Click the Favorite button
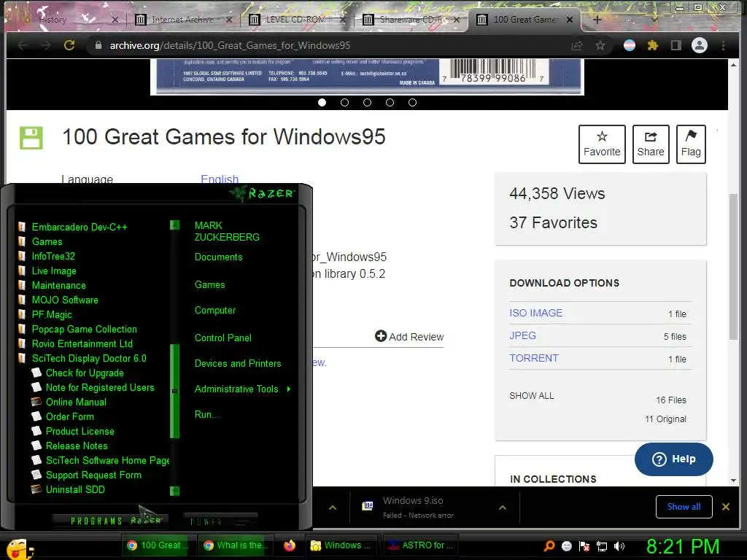 point(602,144)
